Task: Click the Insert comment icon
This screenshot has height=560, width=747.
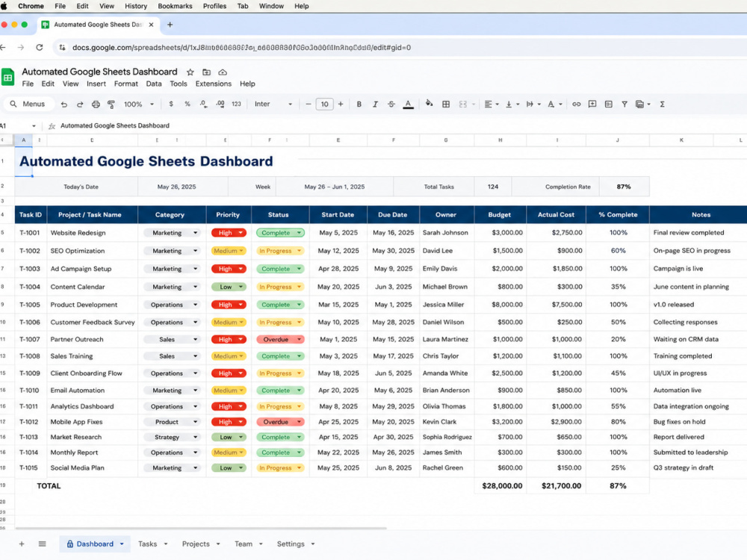Action: pos(592,105)
